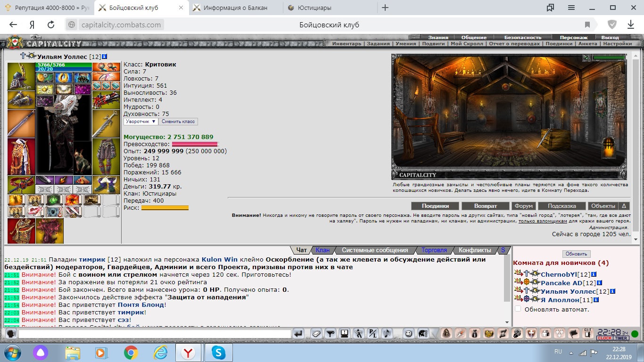Screen dimensions: 644x362
Task: Inspect the spiked red bracers item
Action: tap(106, 99)
